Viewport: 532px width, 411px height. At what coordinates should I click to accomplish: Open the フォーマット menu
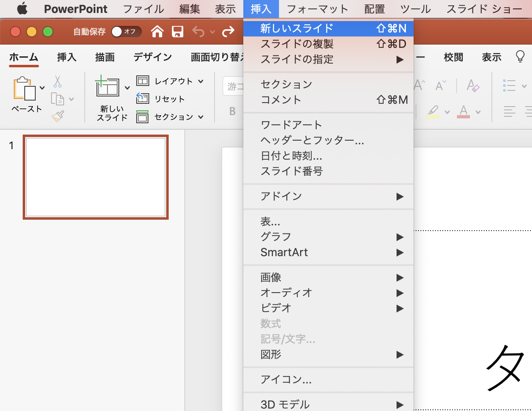click(x=317, y=9)
